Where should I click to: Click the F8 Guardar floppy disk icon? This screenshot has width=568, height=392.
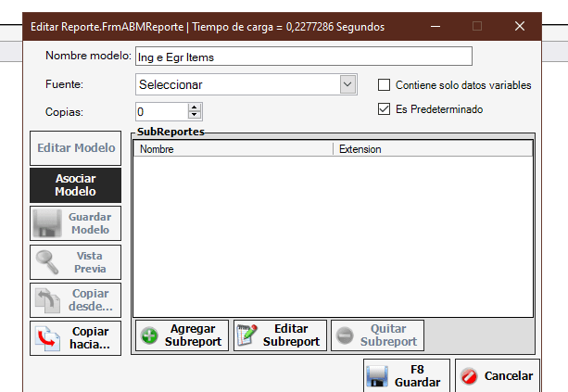click(x=376, y=375)
